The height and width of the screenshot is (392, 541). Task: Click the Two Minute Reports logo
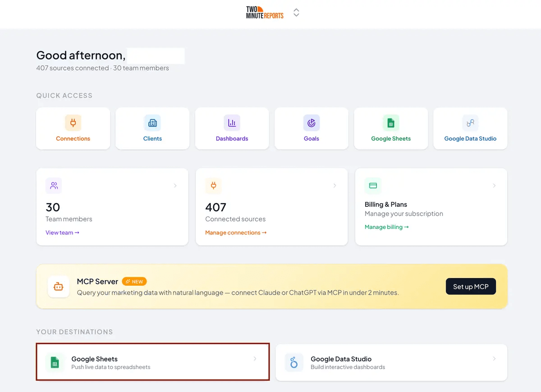click(265, 13)
